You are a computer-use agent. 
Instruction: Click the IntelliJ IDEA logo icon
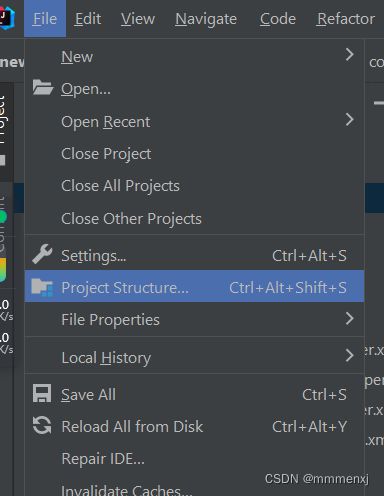[x=7, y=17]
